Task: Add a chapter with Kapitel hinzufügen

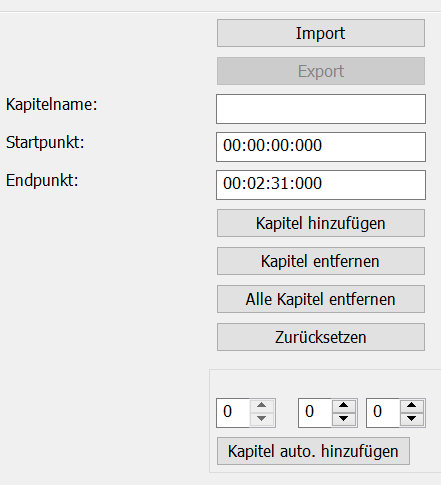Action: [x=321, y=223]
